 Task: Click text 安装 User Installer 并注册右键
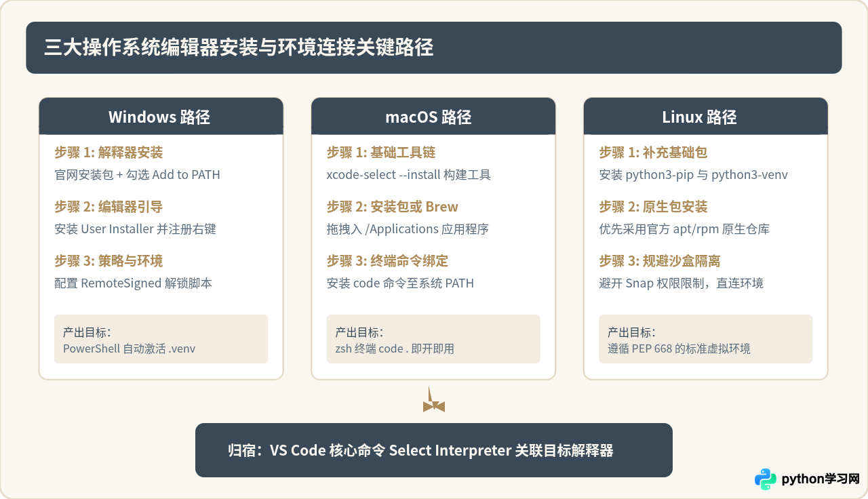pyautogui.click(x=135, y=229)
